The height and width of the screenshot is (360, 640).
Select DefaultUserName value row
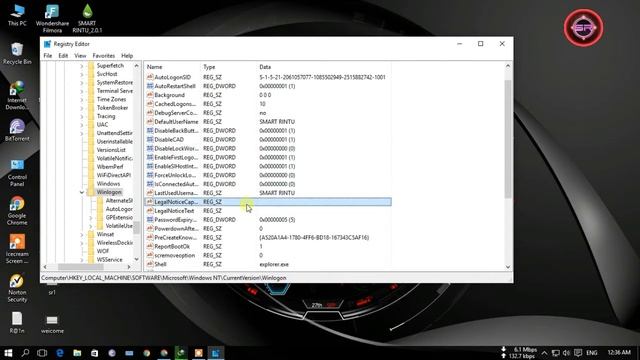coord(268,122)
